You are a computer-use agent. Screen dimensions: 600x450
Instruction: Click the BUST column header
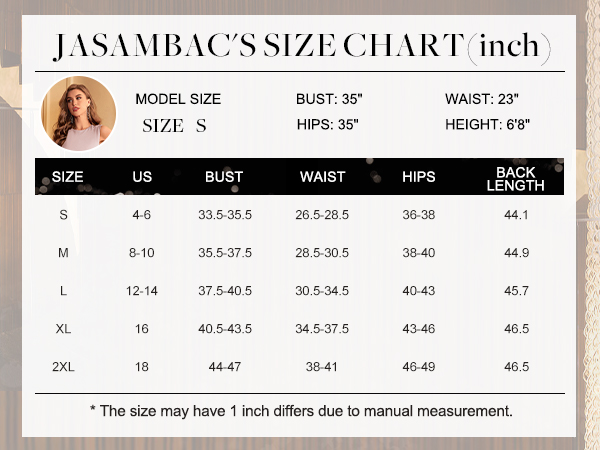224,177
